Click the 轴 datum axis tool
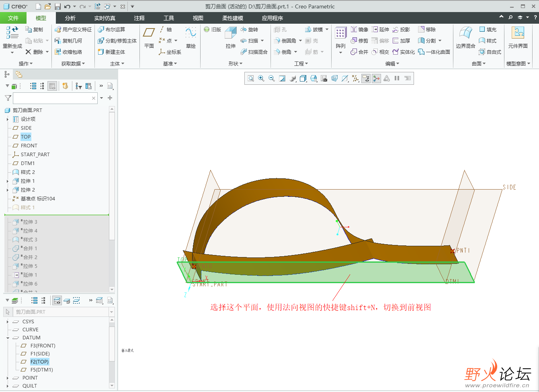 click(166, 29)
